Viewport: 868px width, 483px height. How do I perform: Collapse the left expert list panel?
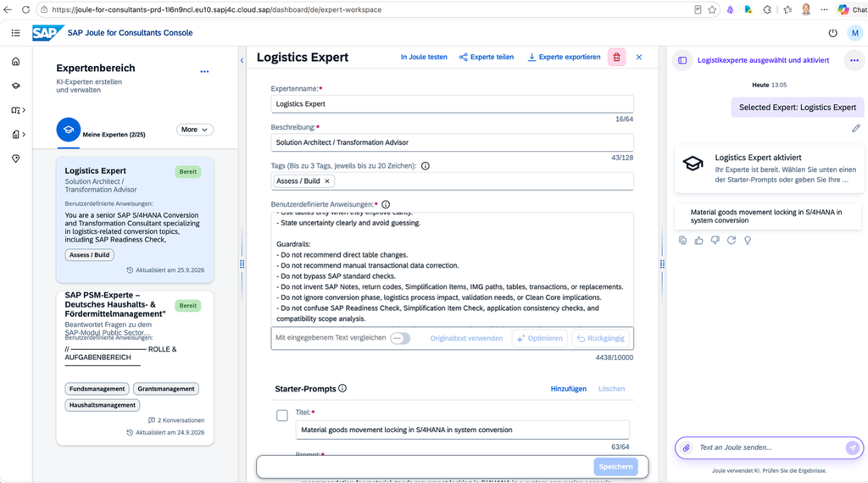[242, 60]
